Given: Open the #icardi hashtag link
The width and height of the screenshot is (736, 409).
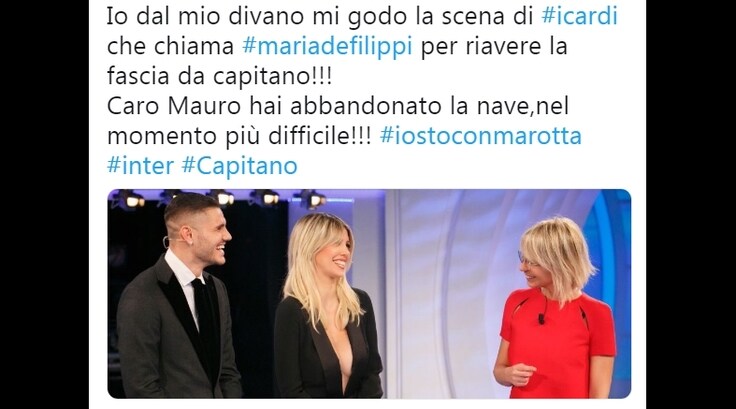Looking at the screenshot, I should pyautogui.click(x=579, y=16).
